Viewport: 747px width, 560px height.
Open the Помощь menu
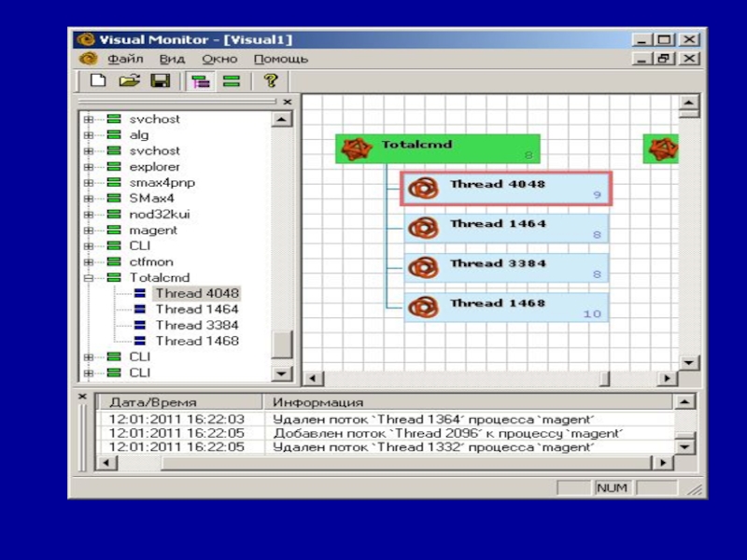[280, 59]
